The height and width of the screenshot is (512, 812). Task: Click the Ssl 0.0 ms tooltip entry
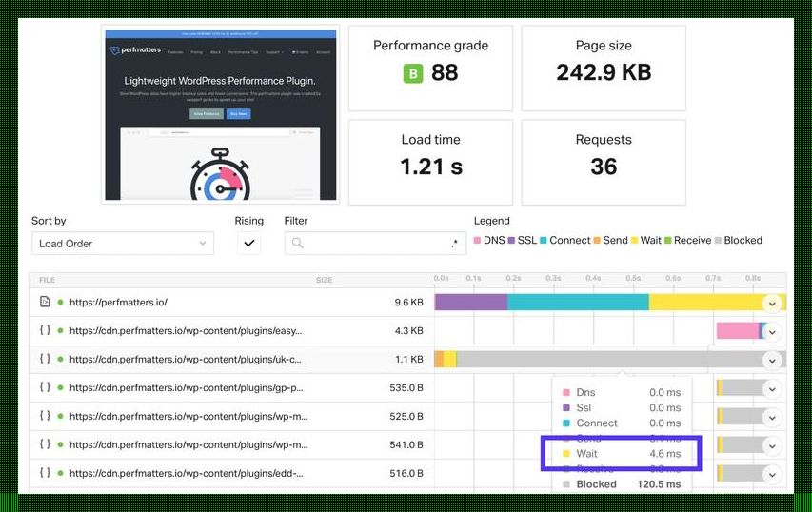coord(622,408)
